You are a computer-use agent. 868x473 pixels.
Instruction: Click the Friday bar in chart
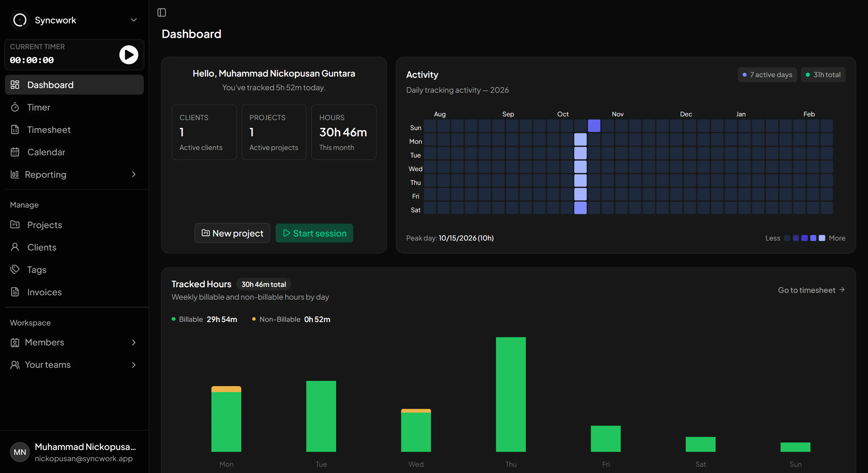606,439
